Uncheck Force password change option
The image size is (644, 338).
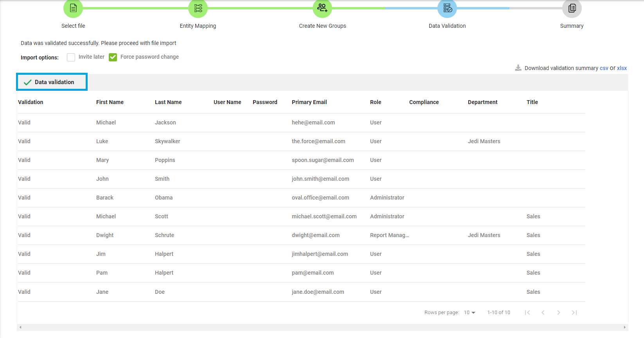(113, 57)
